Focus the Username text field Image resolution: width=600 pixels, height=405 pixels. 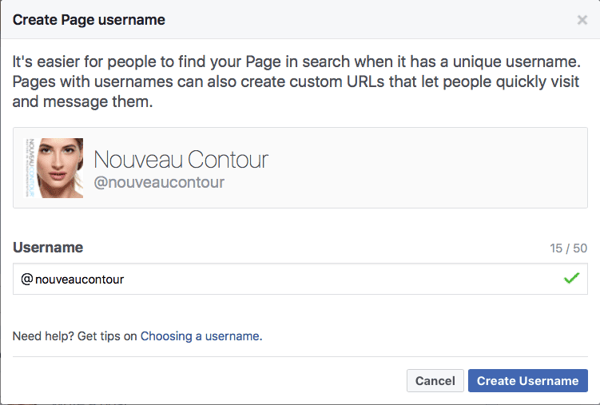(300, 279)
